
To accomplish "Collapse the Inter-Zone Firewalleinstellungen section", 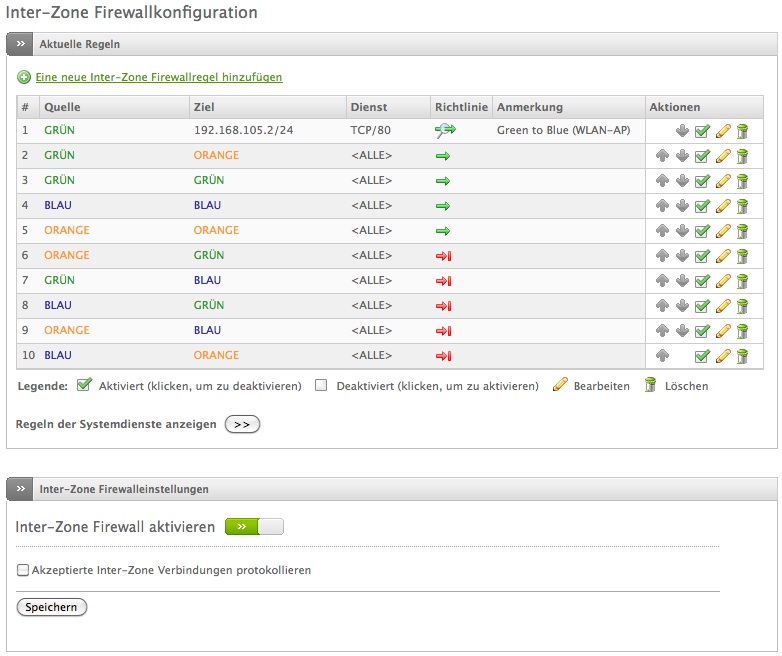I will pyautogui.click(x=21, y=489).
